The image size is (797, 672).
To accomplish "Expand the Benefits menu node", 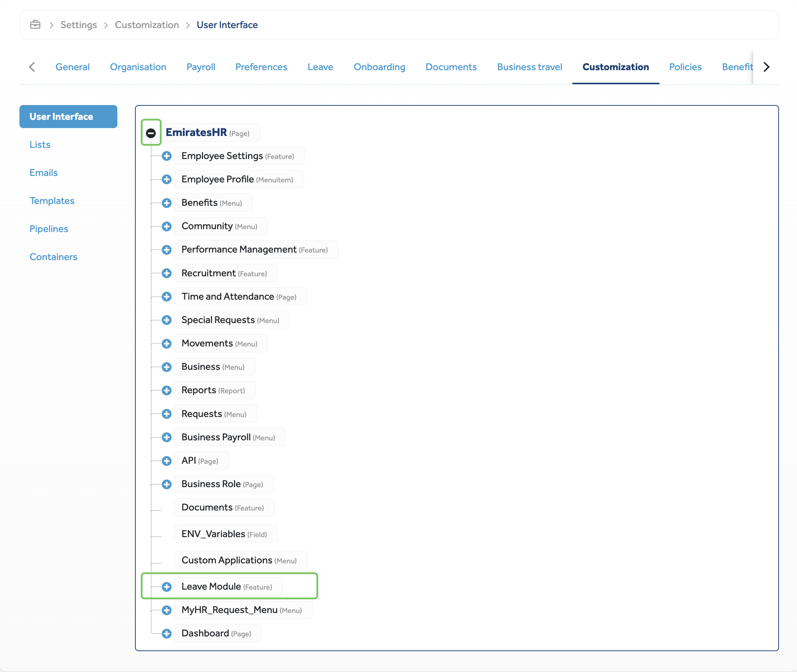I will [x=167, y=203].
